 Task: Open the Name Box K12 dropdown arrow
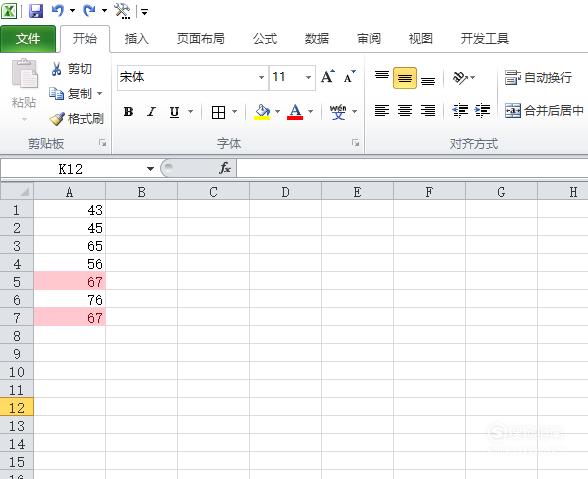pos(150,169)
